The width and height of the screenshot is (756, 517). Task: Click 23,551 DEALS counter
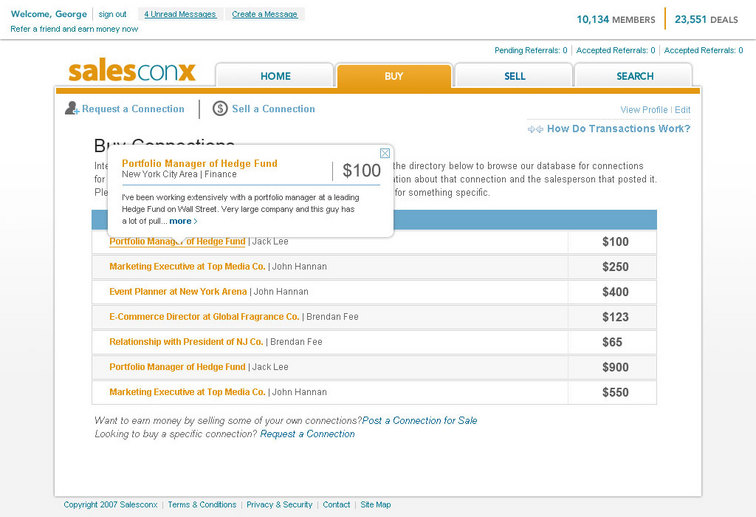point(706,19)
